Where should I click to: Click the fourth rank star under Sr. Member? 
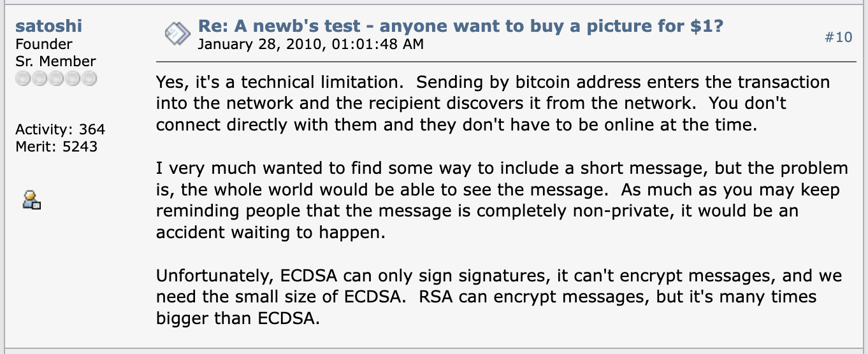point(73,79)
